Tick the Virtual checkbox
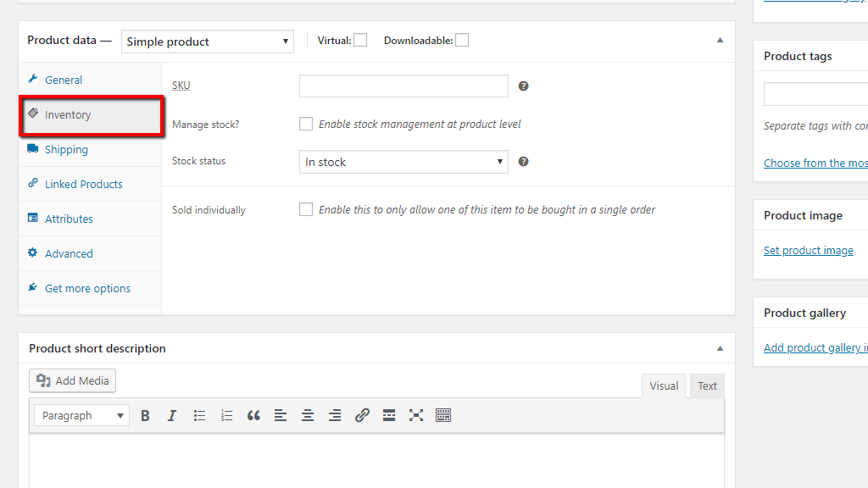 (360, 41)
